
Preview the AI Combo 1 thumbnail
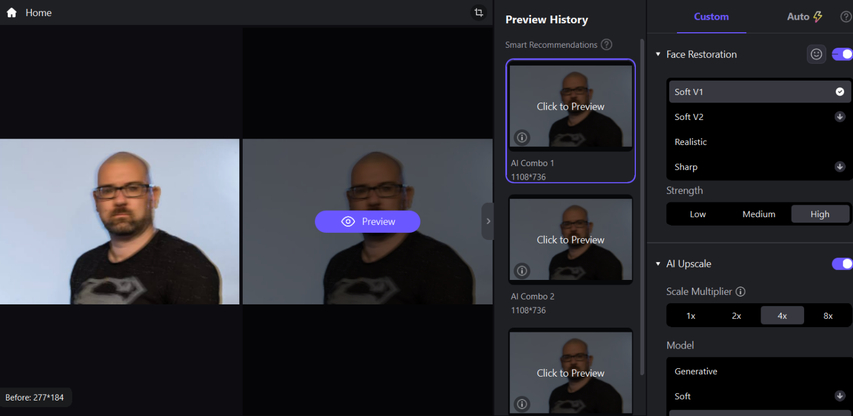tap(570, 106)
